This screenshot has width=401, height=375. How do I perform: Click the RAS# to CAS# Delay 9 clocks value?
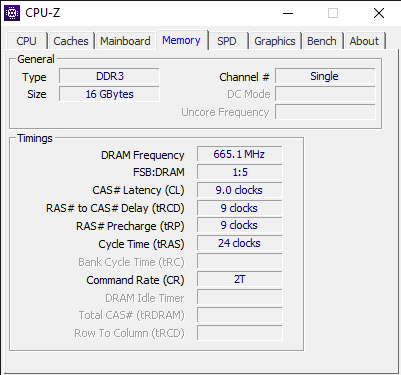pos(239,208)
